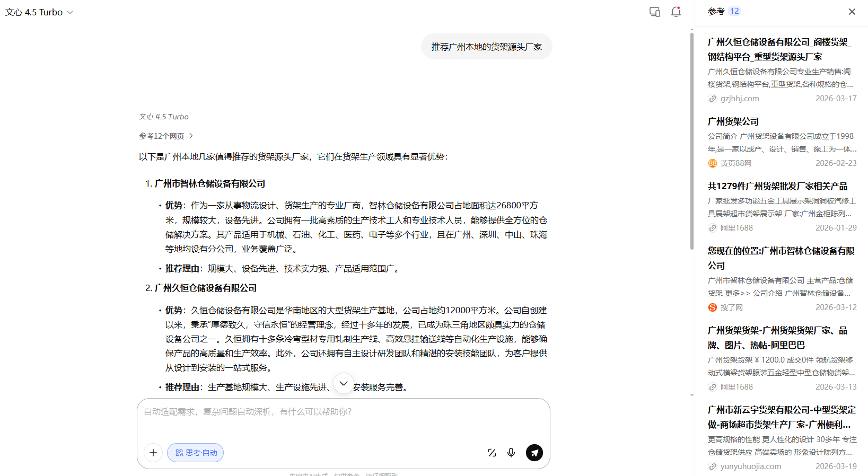
Task: Close the 参考 references panel
Action: (x=852, y=12)
